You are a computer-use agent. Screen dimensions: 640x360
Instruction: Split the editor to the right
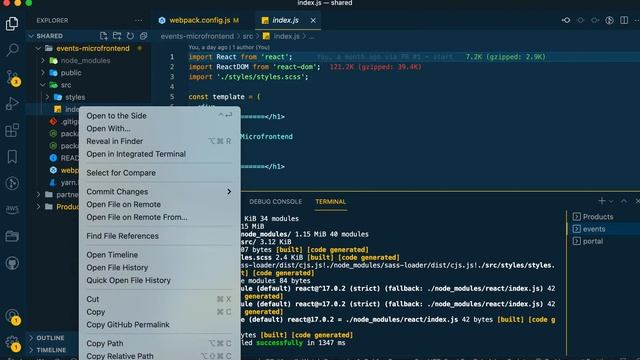[624, 20]
